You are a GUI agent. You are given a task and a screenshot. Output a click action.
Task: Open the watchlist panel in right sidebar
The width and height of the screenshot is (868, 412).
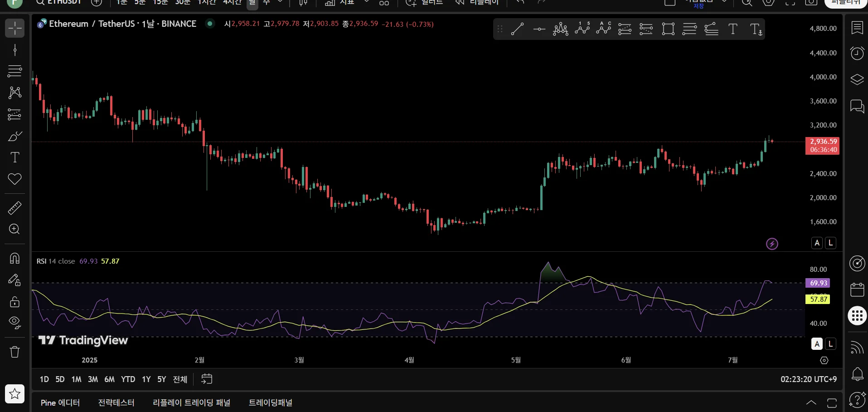(857, 28)
